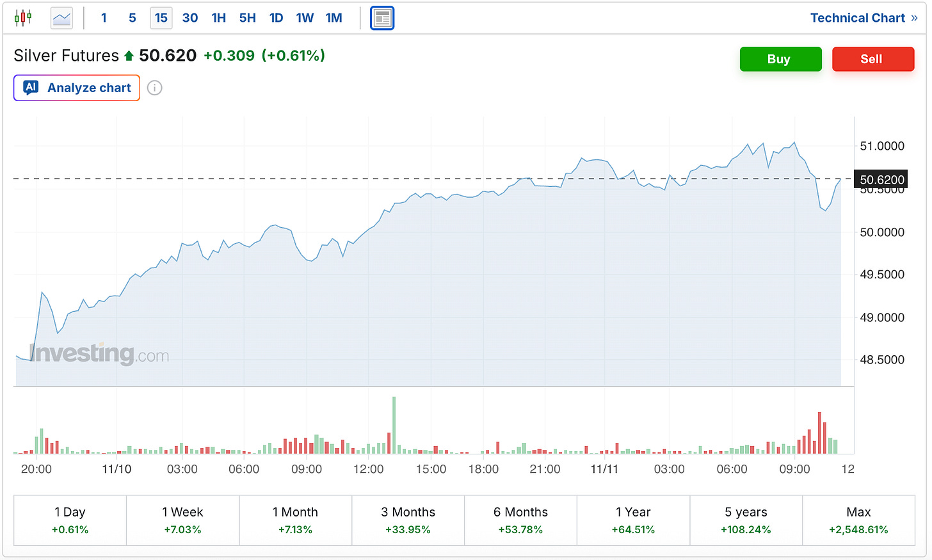This screenshot has height=560, width=932.
Task: Select the 5 minute interval
Action: tap(133, 18)
